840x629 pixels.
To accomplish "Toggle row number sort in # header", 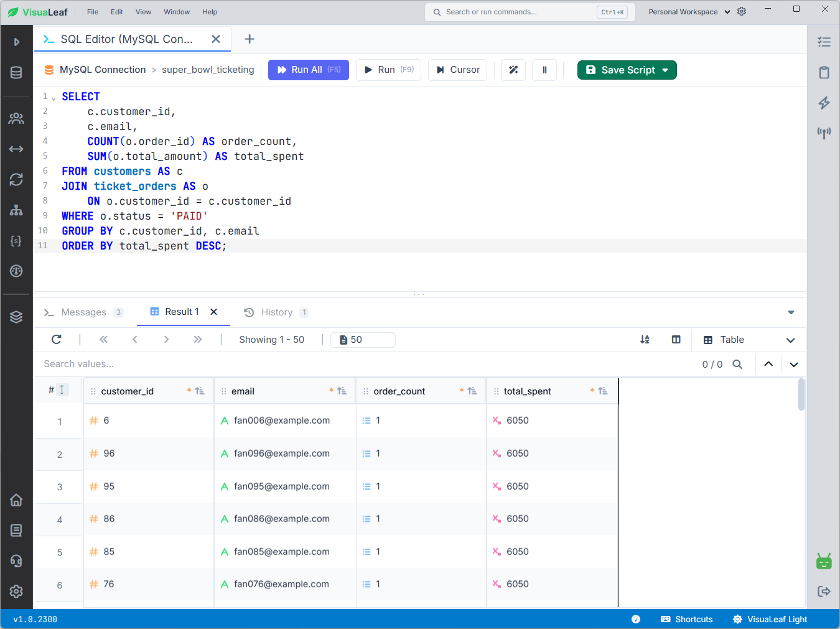I will click(x=62, y=390).
